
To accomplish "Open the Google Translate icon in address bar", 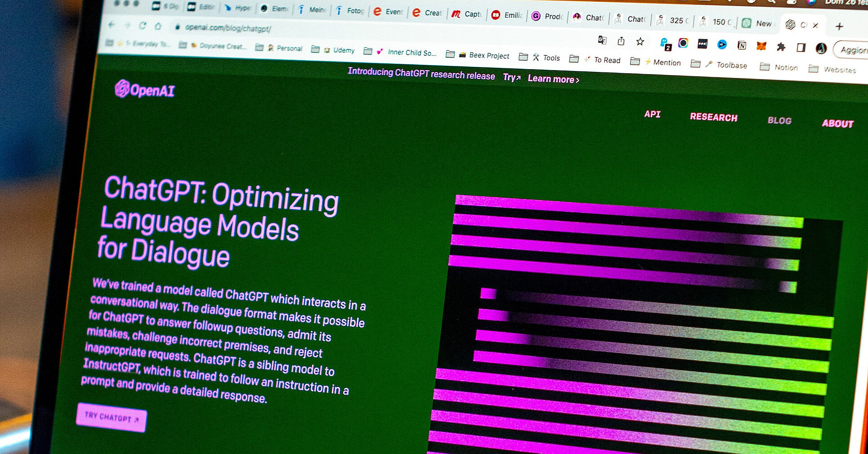I will click(x=602, y=40).
